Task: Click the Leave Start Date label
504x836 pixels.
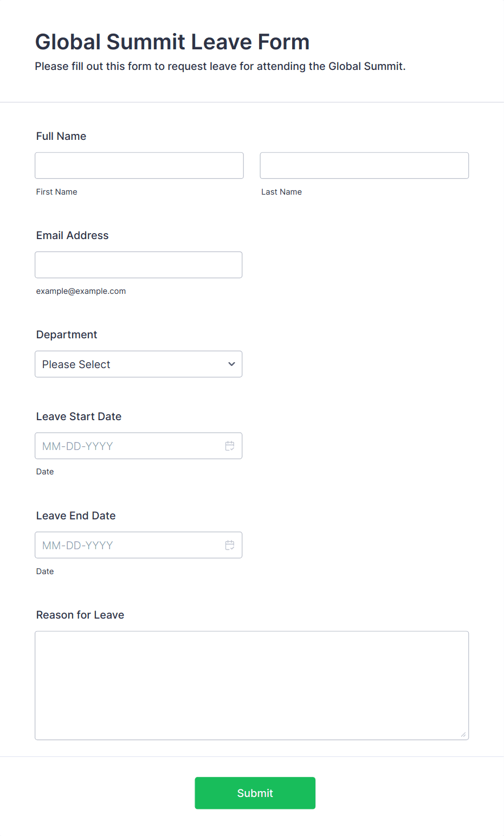Action: pyautogui.click(x=79, y=416)
